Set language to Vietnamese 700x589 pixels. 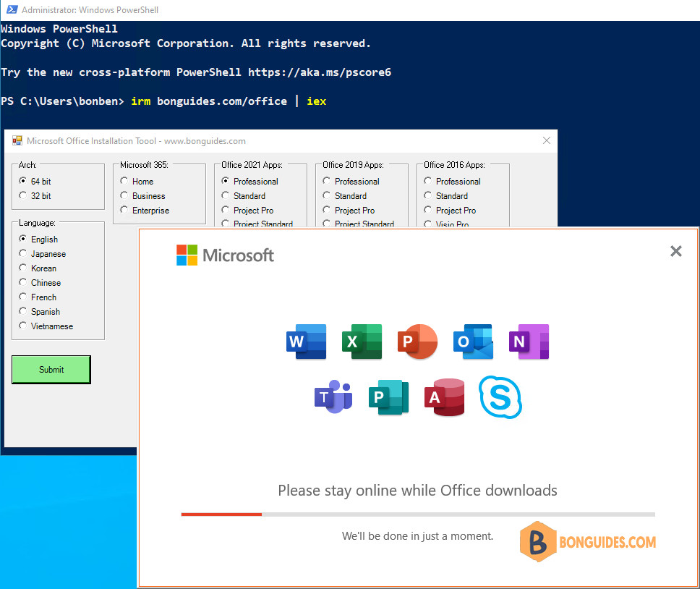tap(46, 326)
